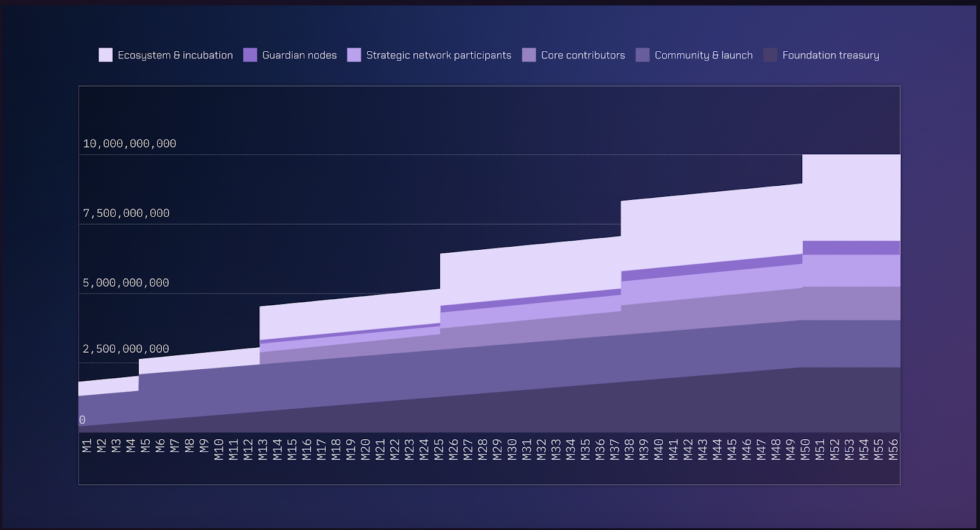Click the Community & launch legend swatch
The height and width of the screenshot is (530, 980).
tap(643, 55)
